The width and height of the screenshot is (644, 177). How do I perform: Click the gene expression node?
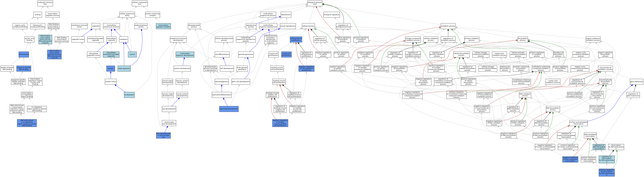(636, 82)
